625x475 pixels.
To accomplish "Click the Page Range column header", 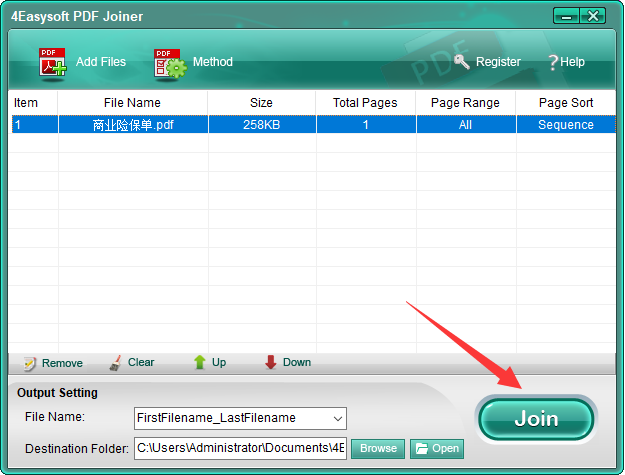I will point(465,103).
